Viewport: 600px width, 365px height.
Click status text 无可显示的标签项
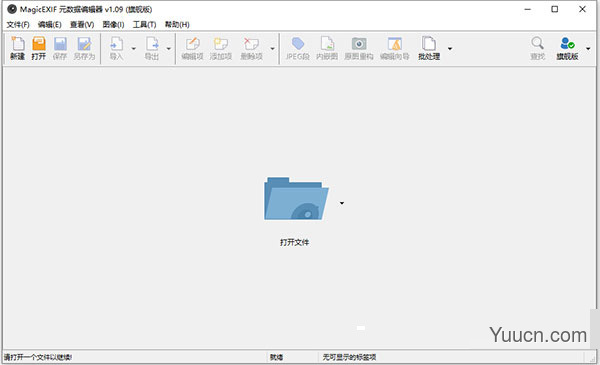[x=349, y=357]
